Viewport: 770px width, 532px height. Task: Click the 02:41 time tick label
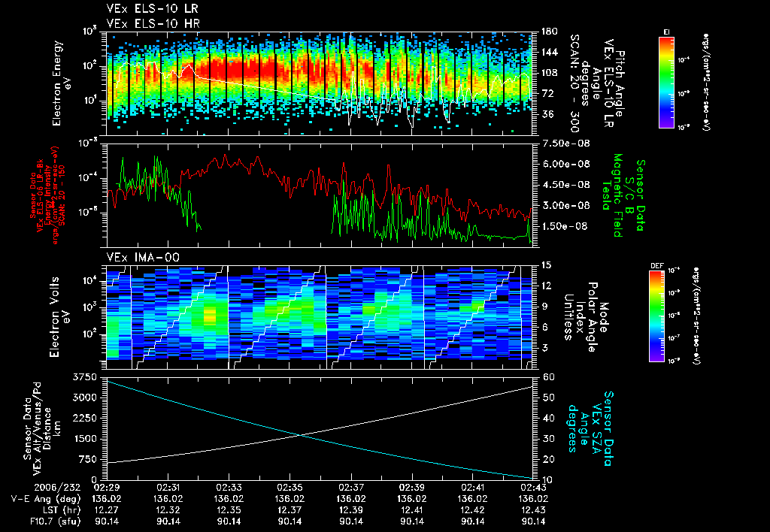[473, 488]
